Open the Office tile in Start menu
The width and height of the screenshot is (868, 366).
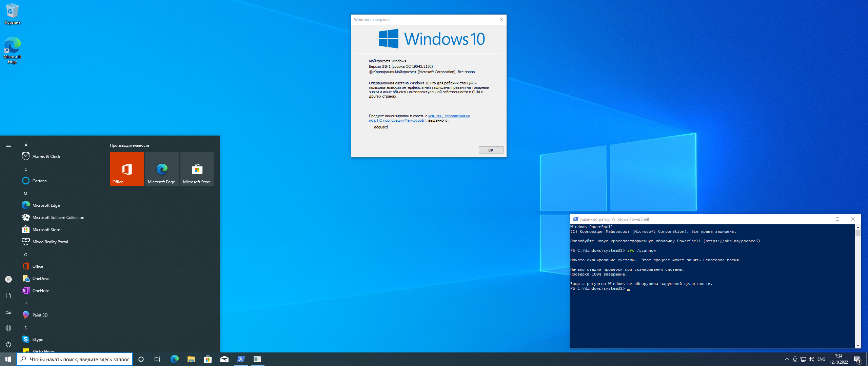126,169
